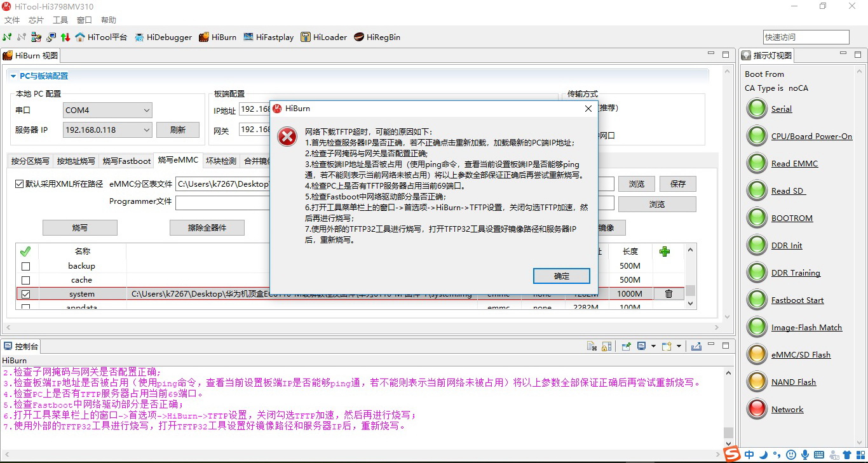The height and width of the screenshot is (463, 868).
Task: Click the red Network indicator light
Action: click(757, 408)
